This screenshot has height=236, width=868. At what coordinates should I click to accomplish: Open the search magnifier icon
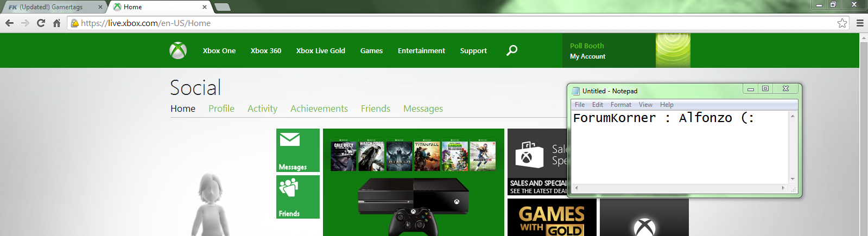point(512,50)
